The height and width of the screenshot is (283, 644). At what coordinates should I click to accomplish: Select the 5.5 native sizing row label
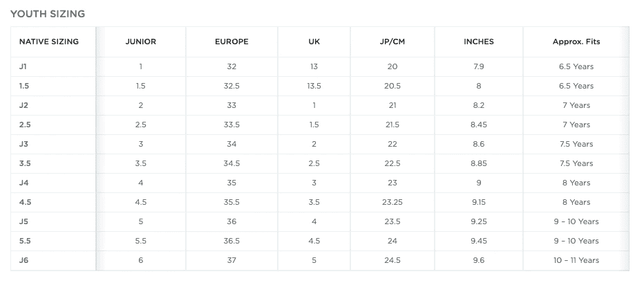pos(25,241)
